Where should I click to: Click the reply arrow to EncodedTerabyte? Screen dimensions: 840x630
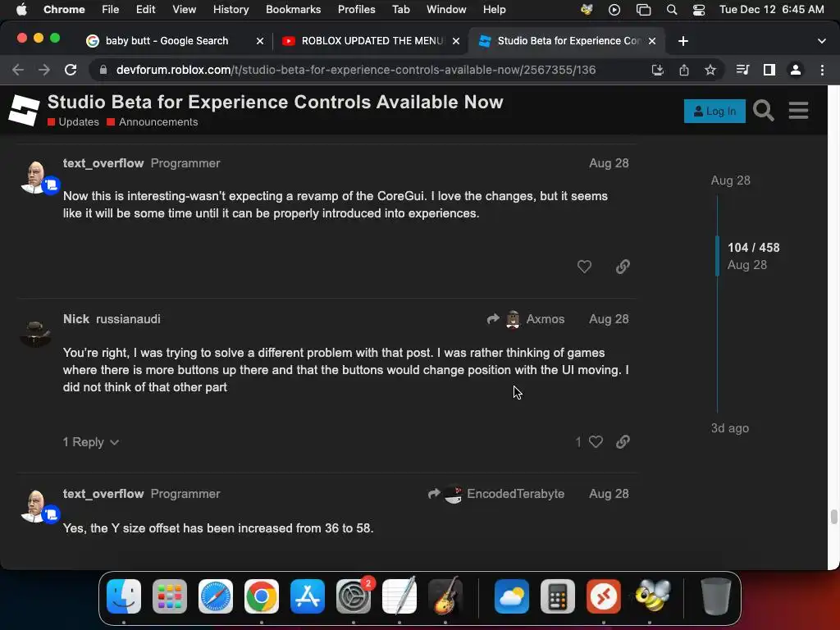pyautogui.click(x=434, y=493)
